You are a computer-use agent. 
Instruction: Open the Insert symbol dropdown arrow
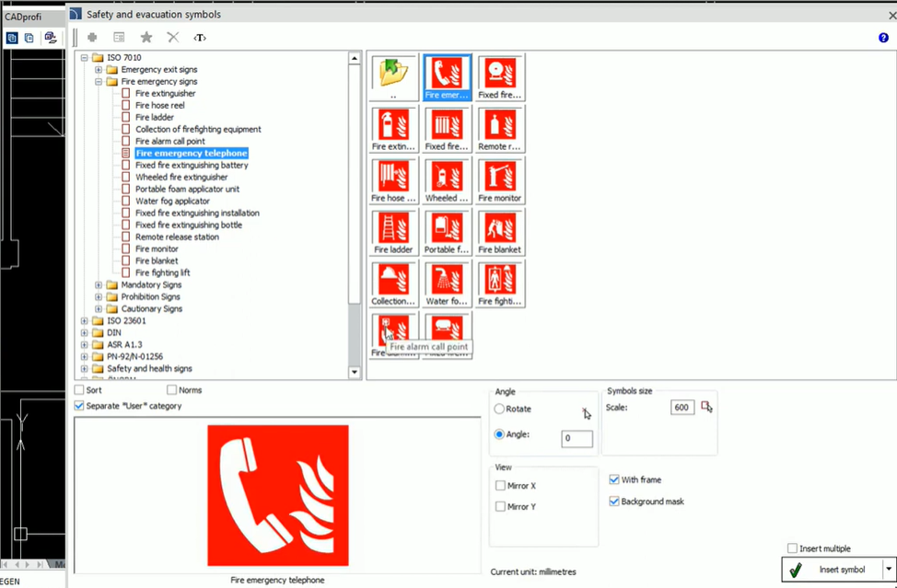(889, 570)
